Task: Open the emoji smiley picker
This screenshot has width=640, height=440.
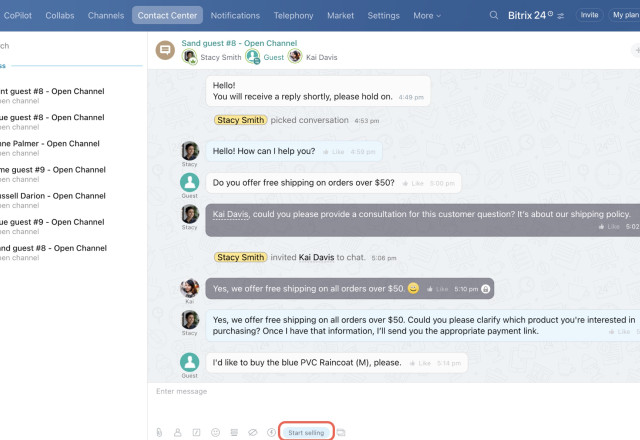Action: (x=215, y=432)
